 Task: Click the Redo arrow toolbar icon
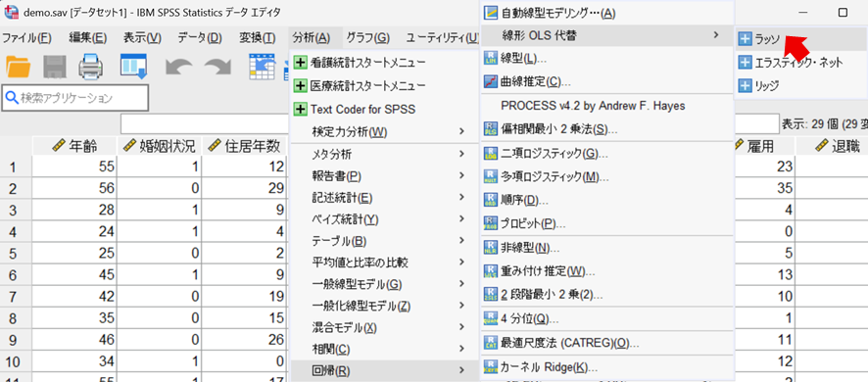coord(217,67)
